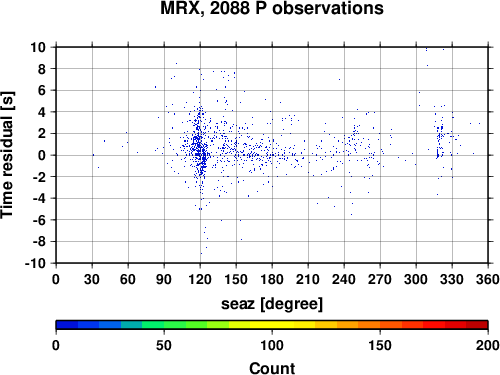Screen dimensions: 500x375
Task: Click the dark red end of colorbar
Action: pyautogui.click(x=477, y=325)
